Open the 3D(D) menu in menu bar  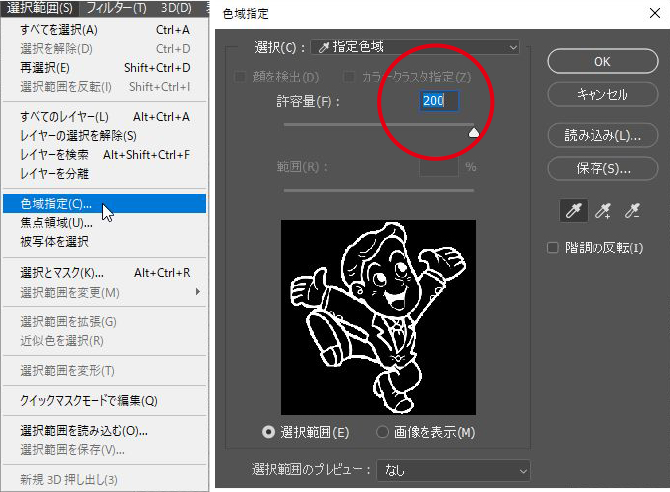click(x=176, y=8)
